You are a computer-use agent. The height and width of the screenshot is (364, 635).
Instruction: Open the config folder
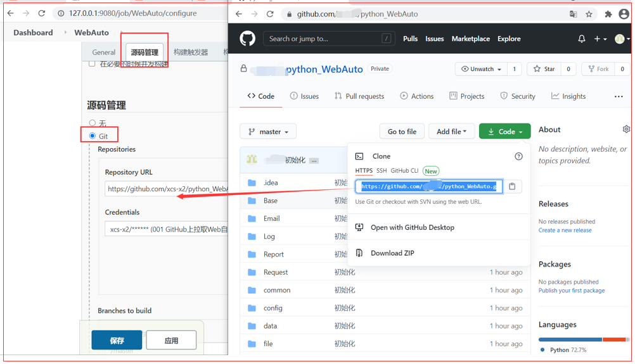tap(273, 308)
